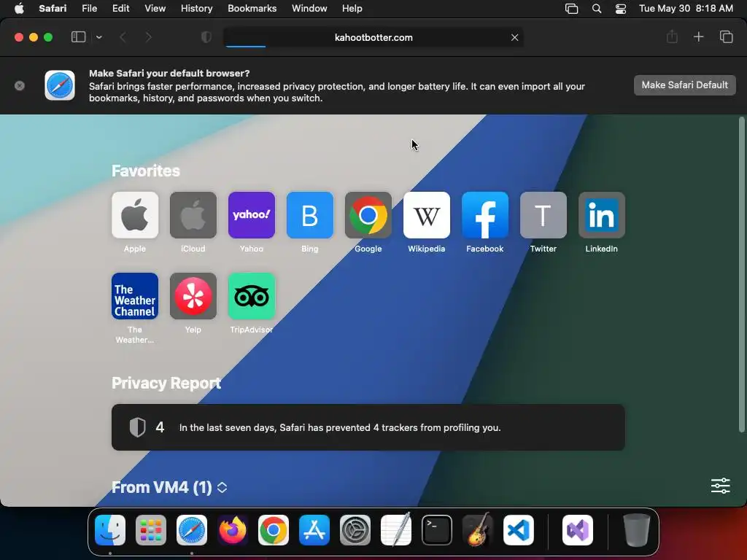This screenshot has width=747, height=560.
Task: Launch Visual Studio Code from the Dock
Action: point(519,530)
